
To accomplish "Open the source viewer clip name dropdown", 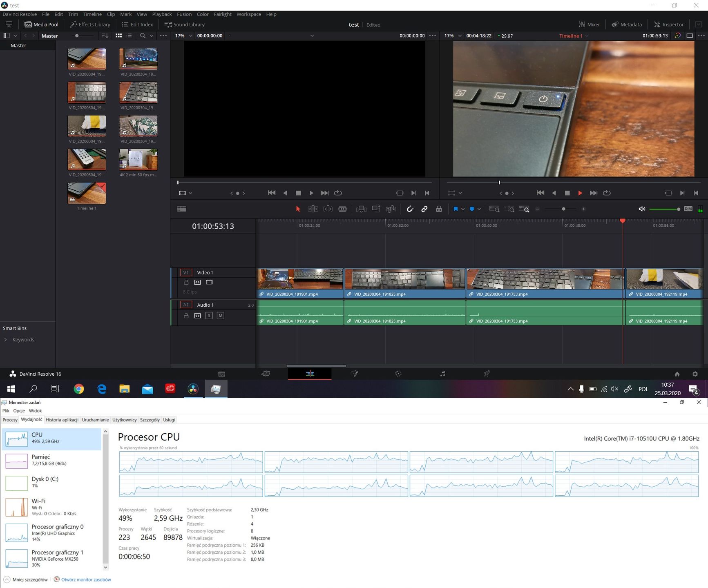I will pos(312,36).
